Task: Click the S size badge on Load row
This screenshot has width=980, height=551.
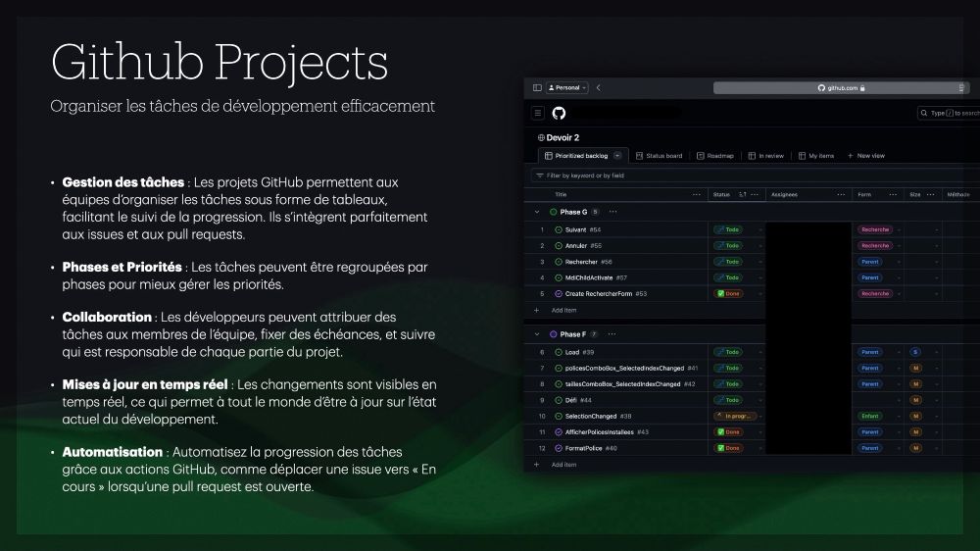Action: click(x=915, y=352)
